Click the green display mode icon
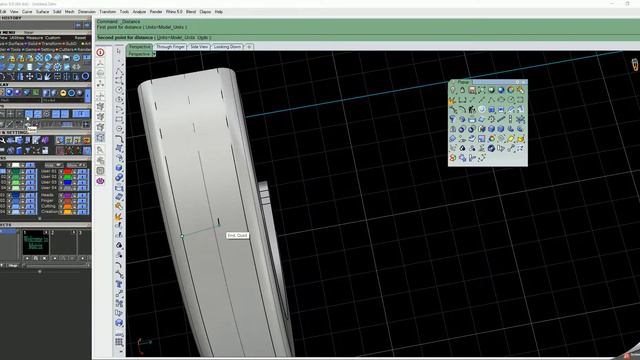The width and height of the screenshot is (640, 360). (36, 93)
